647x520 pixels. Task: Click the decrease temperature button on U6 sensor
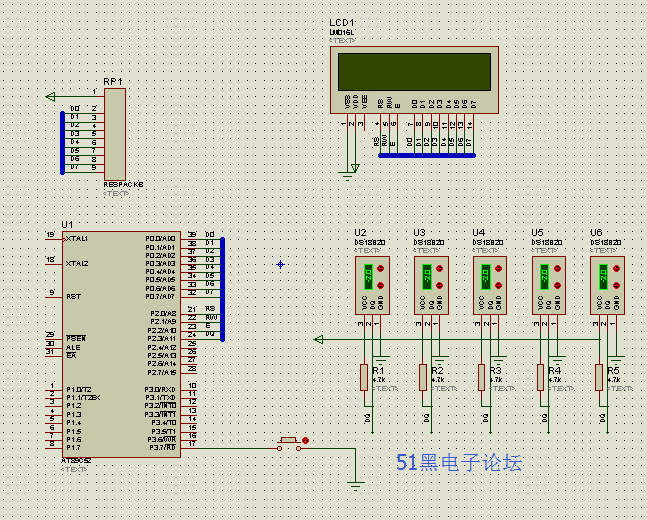pos(616,285)
